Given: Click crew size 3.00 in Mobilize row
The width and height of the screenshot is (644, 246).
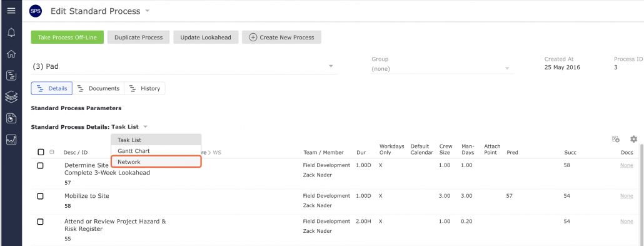Looking at the screenshot, I should click(x=445, y=196).
